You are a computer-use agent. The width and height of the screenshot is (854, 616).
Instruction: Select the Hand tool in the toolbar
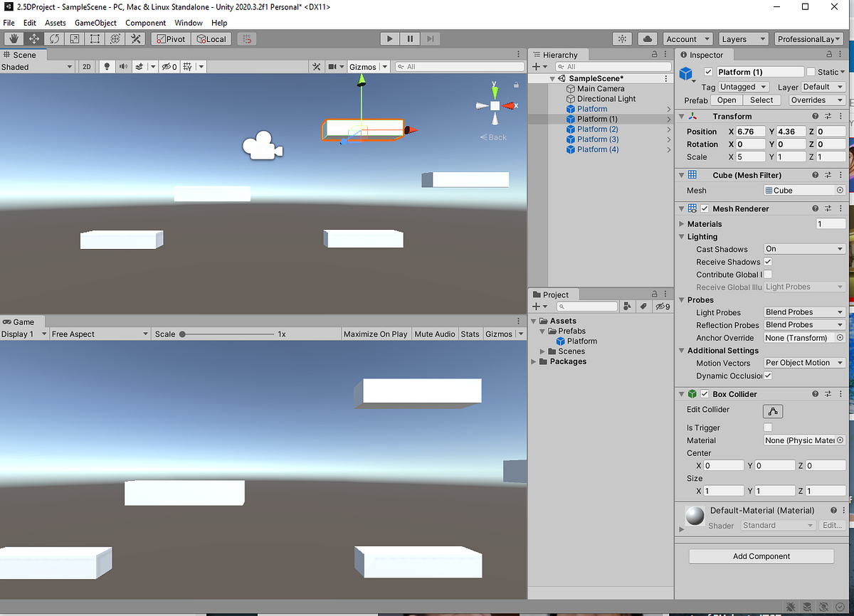click(14, 38)
